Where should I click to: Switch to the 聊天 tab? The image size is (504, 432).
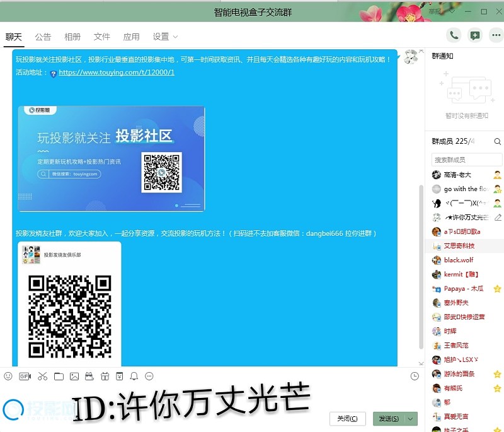13,37
